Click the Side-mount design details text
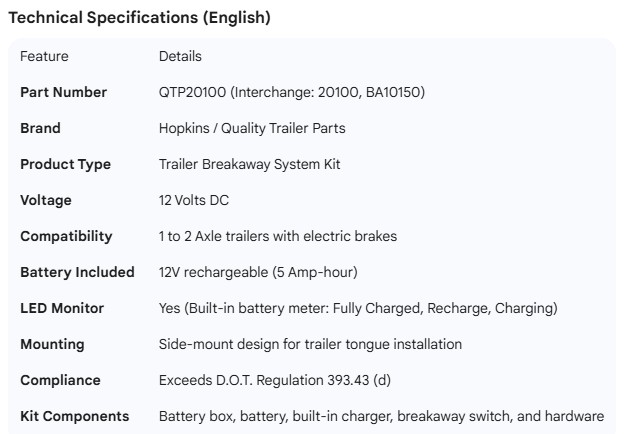This screenshot has height=434, width=626. click(x=310, y=344)
